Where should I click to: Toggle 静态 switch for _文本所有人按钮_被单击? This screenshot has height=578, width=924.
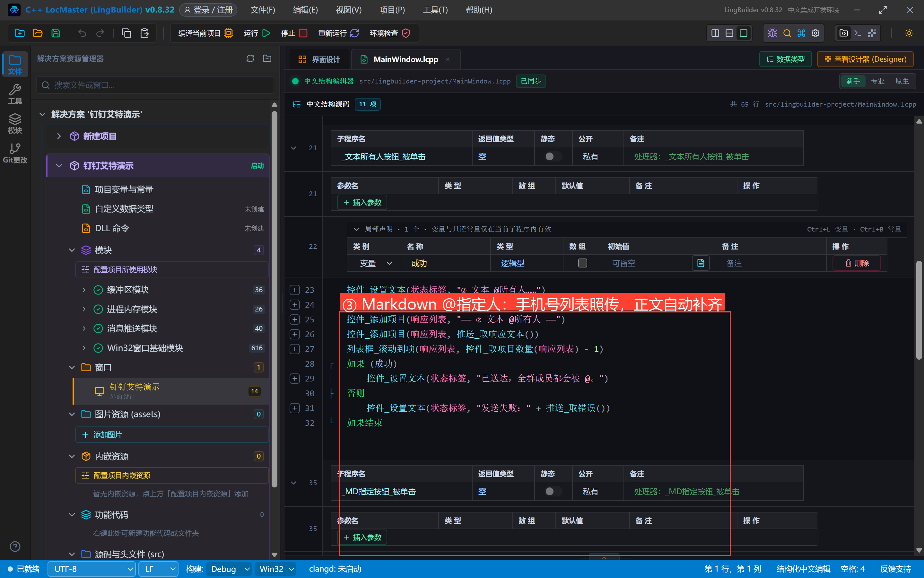pyautogui.click(x=553, y=156)
